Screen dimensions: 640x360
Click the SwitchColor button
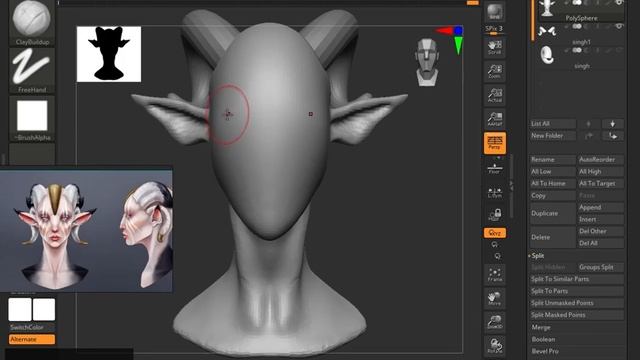[32, 327]
